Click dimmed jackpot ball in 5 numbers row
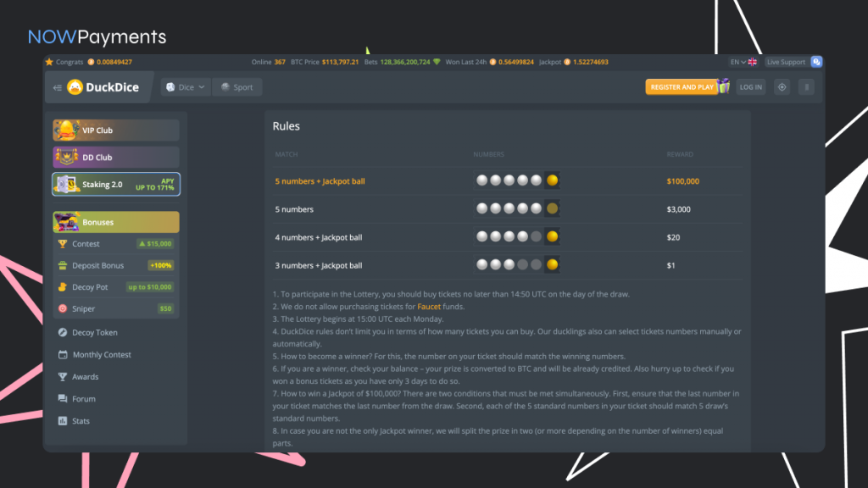 552,208
